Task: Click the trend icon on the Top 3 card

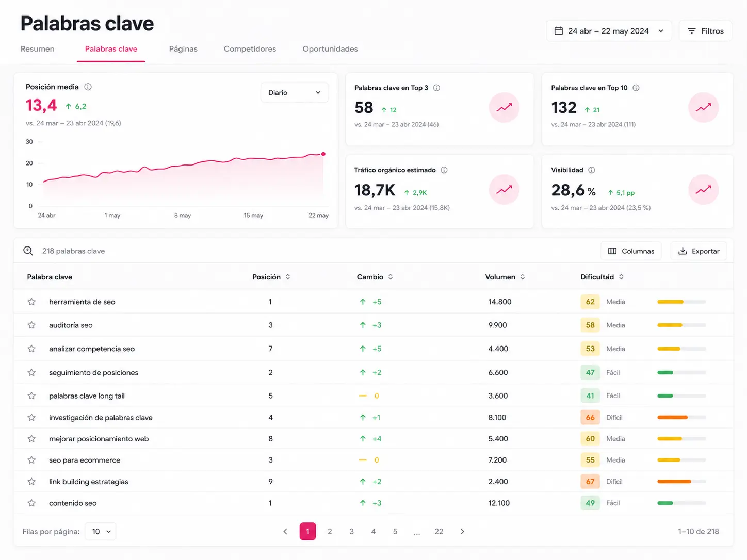Action: tap(504, 108)
